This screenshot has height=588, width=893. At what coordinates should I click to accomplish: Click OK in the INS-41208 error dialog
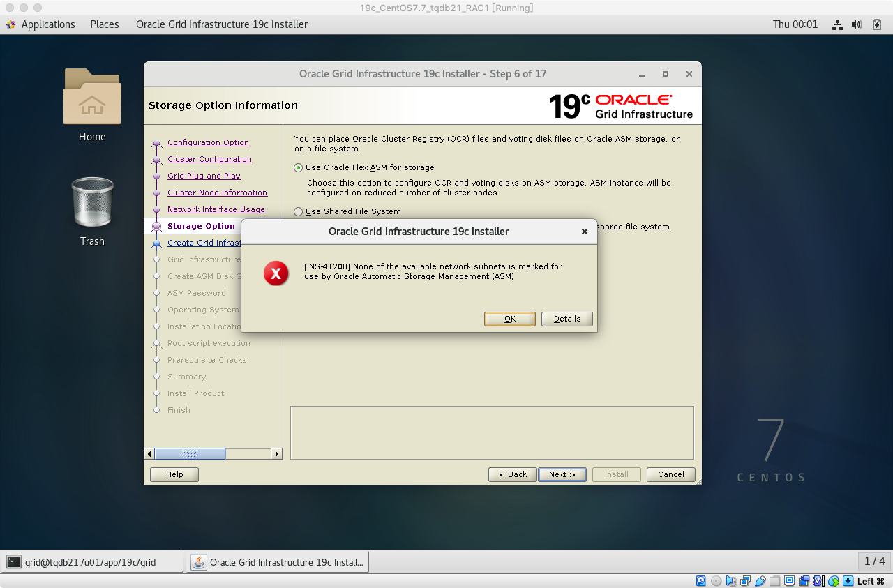(x=510, y=319)
